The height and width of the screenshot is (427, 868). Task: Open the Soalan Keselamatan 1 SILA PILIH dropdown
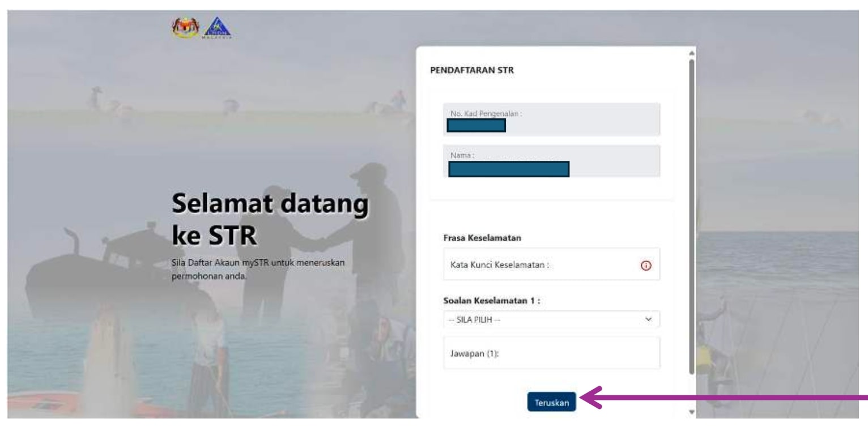[x=544, y=319]
